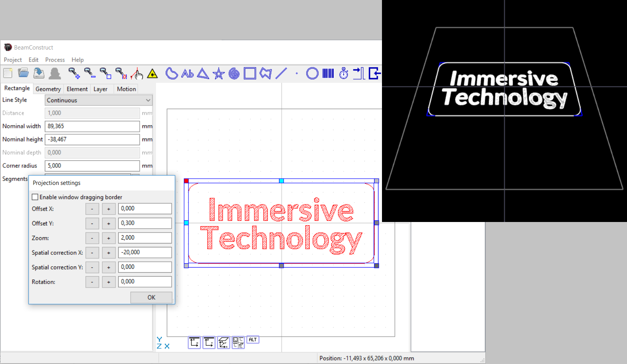Open the Process menu
This screenshot has width=627, height=364.
coord(55,60)
